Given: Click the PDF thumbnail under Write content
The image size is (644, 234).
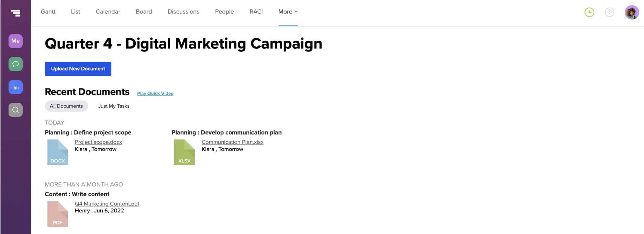Looking at the screenshot, I should (x=57, y=214).
